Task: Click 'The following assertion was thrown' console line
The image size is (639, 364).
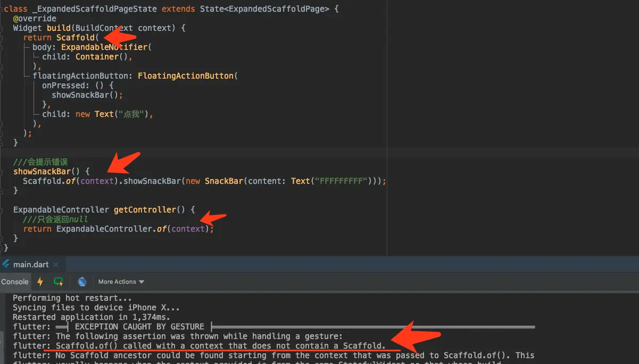Action: 178,336
